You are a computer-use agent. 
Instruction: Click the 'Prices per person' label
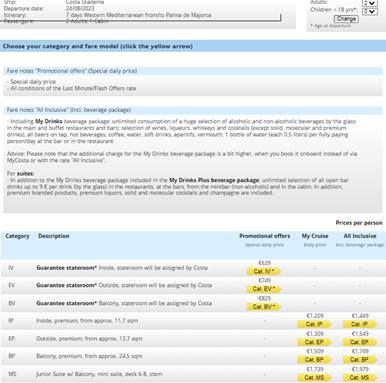359,223
